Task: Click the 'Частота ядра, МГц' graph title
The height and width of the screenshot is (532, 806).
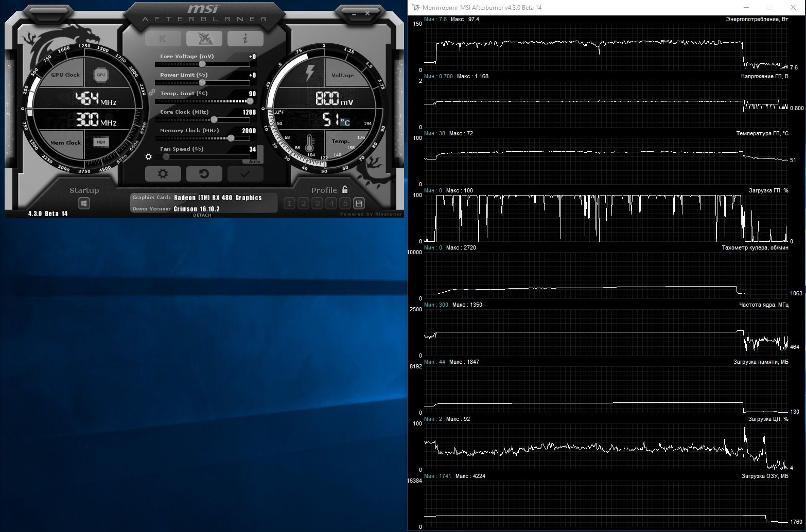Action: (x=764, y=305)
